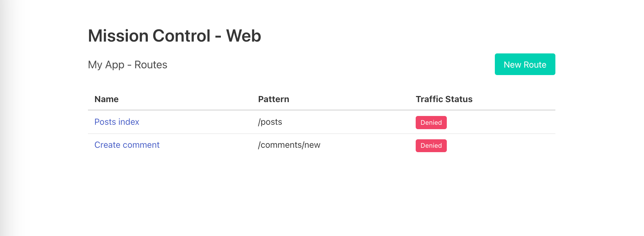644x236 pixels.
Task: Click the word Routes in the subtitle
Action: coord(151,65)
